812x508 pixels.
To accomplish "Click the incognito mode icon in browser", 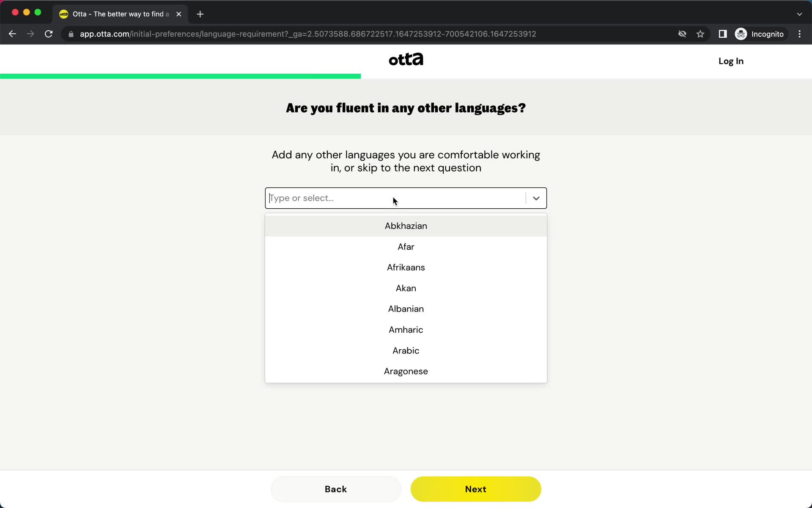I will [741, 33].
